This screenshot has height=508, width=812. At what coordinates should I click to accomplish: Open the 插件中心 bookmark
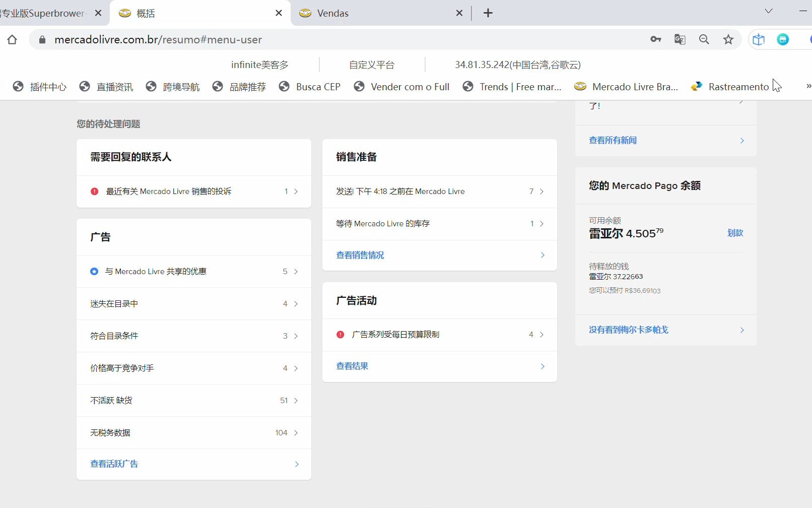40,87
